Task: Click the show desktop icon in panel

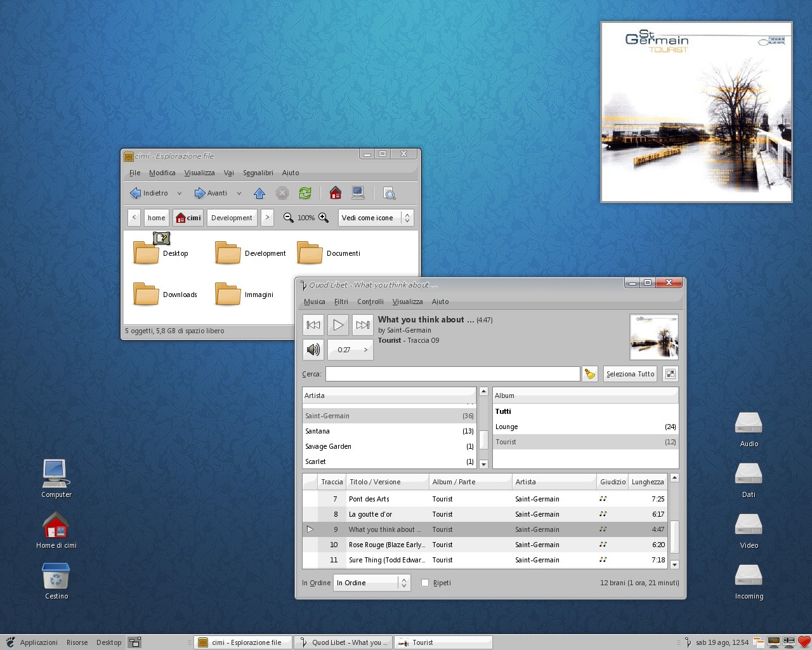Action: click(134, 642)
